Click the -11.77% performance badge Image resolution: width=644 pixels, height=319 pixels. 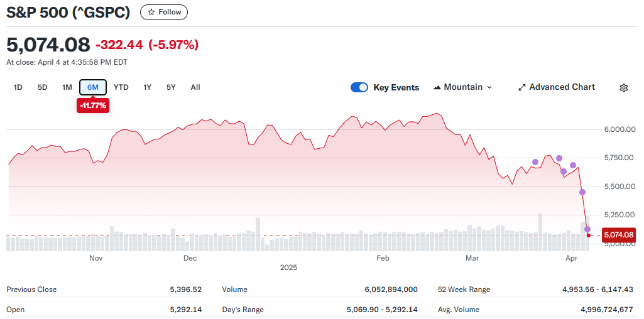(93, 105)
